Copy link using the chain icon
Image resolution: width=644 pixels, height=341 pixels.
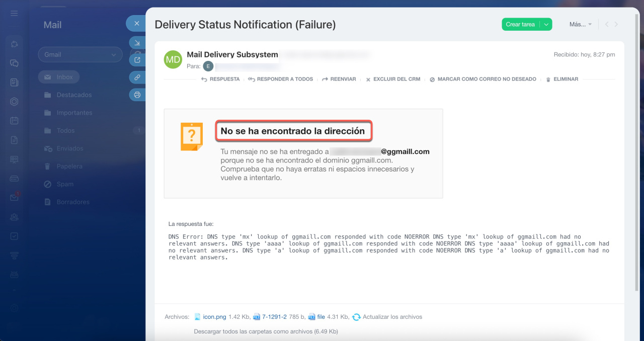tap(137, 77)
